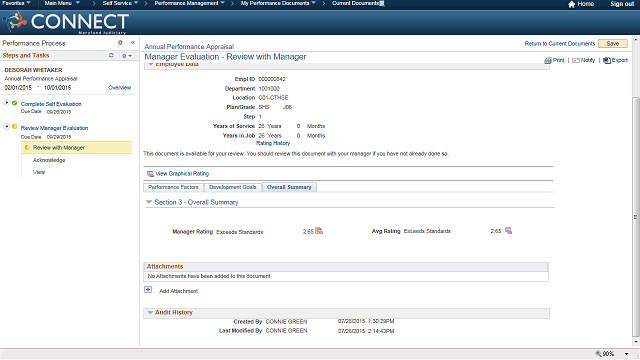Click the Avg Rating details icon
This screenshot has width=640, height=360.
point(508,231)
